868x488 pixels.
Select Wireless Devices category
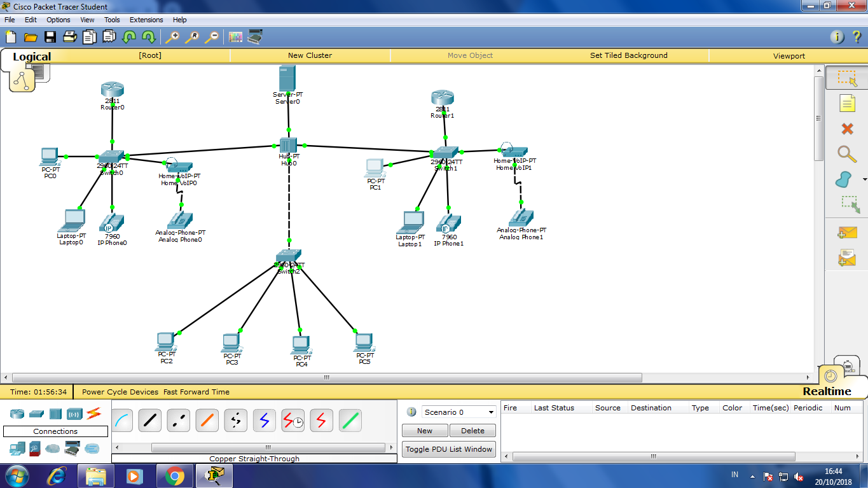pos(74,414)
